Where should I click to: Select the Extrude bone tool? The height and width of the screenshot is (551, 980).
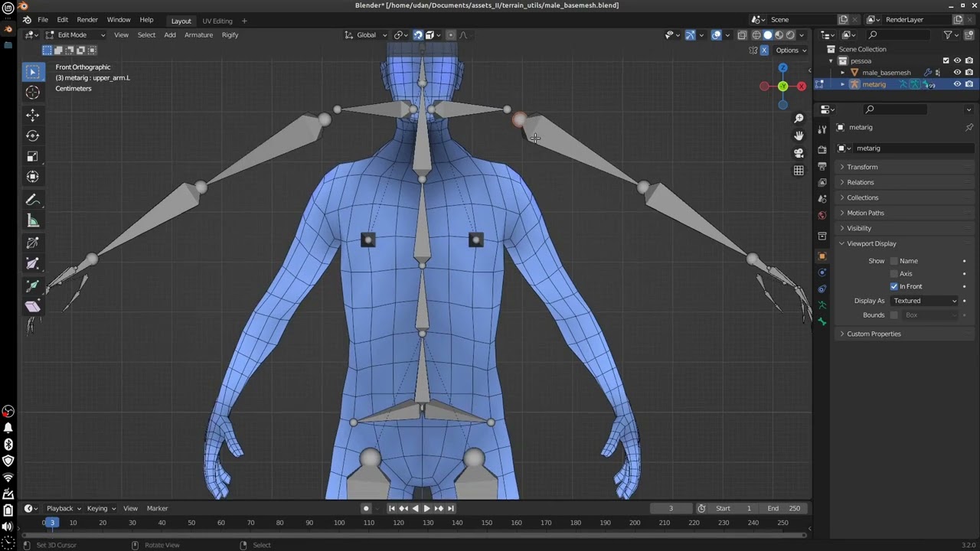tap(32, 285)
